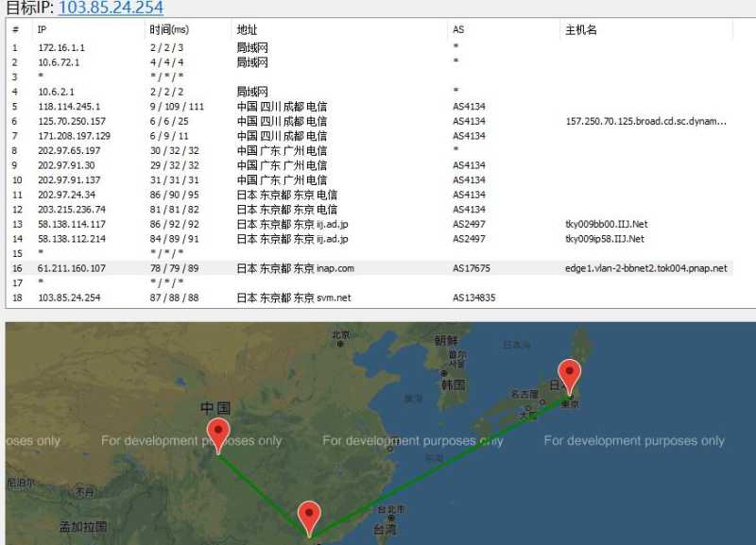Sort by the IP column header
This screenshot has width=756, height=545.
point(42,29)
